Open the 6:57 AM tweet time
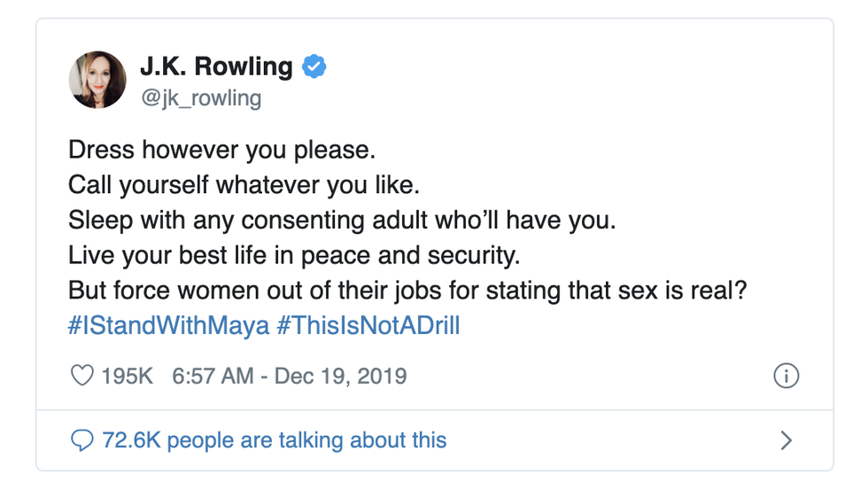 pyautogui.click(x=213, y=376)
